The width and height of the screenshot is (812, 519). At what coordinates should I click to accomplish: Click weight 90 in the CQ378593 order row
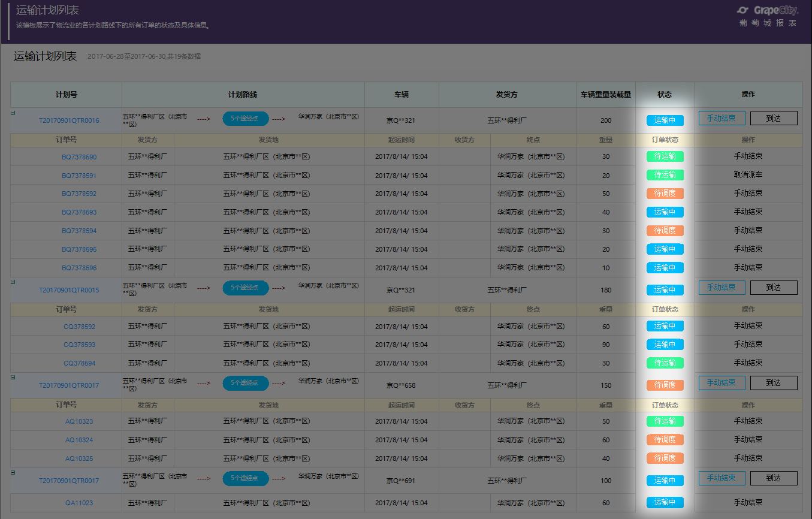pos(606,345)
